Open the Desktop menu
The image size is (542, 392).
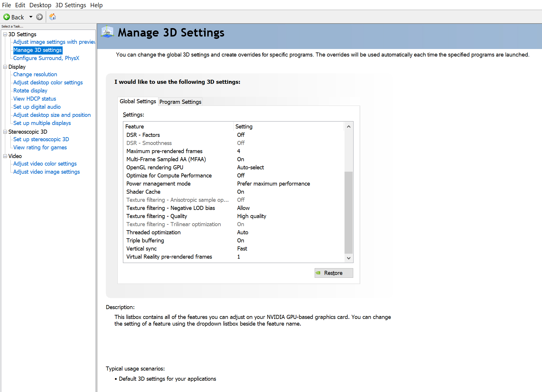point(40,5)
